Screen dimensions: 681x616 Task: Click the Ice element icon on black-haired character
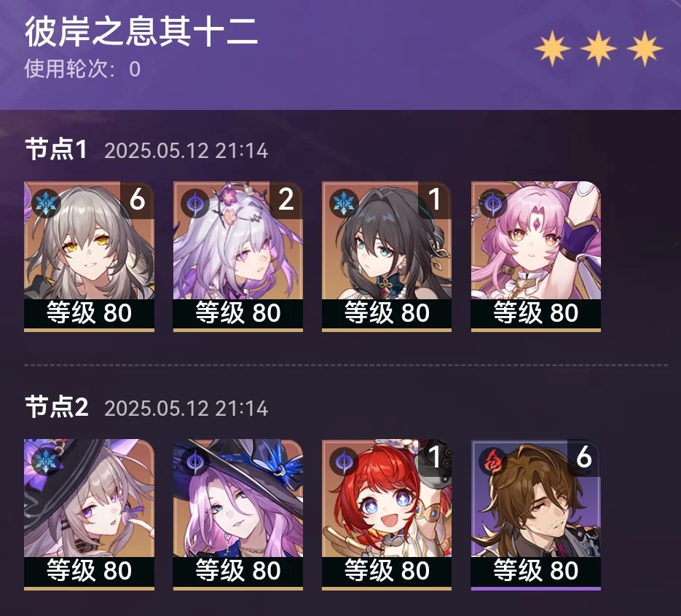point(344,202)
